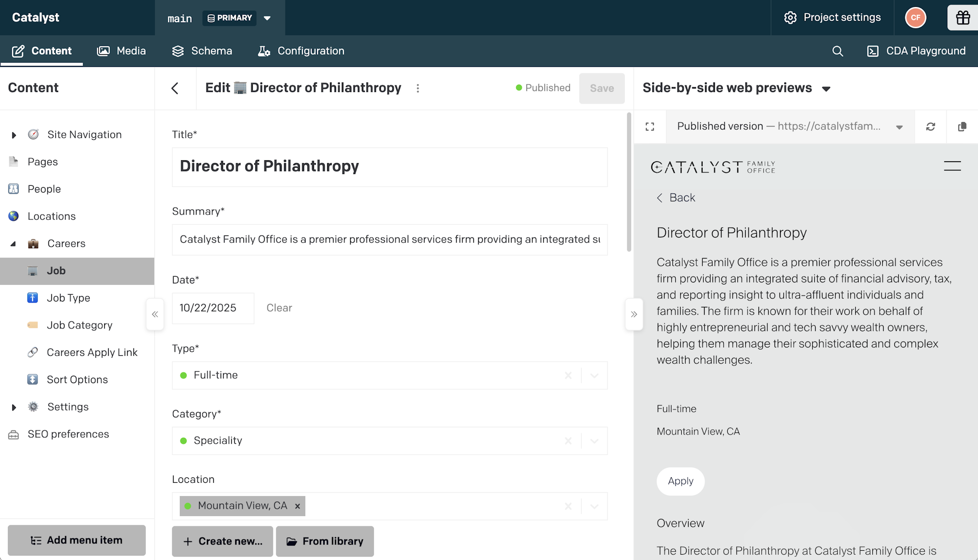Click Clear next to the date
The width and height of the screenshot is (978, 560).
point(279,308)
